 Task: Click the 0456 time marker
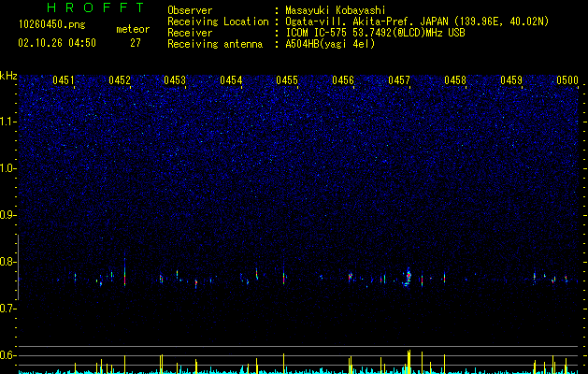point(343,80)
